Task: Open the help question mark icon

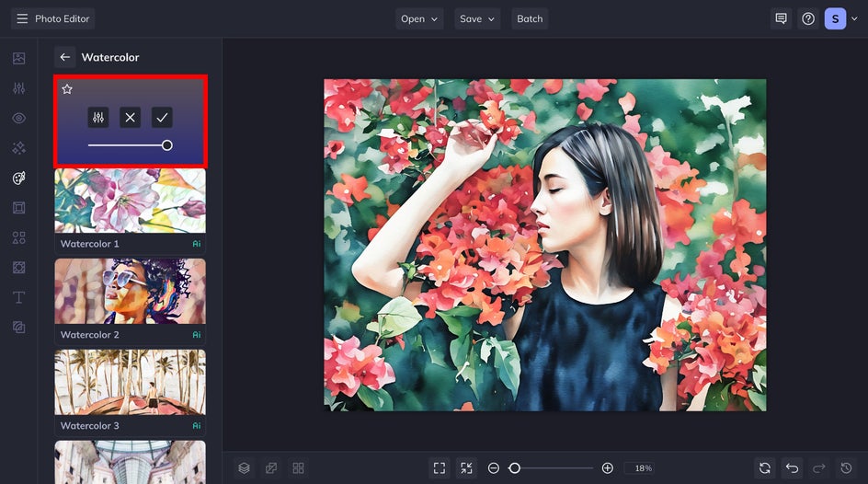Action: [807, 18]
